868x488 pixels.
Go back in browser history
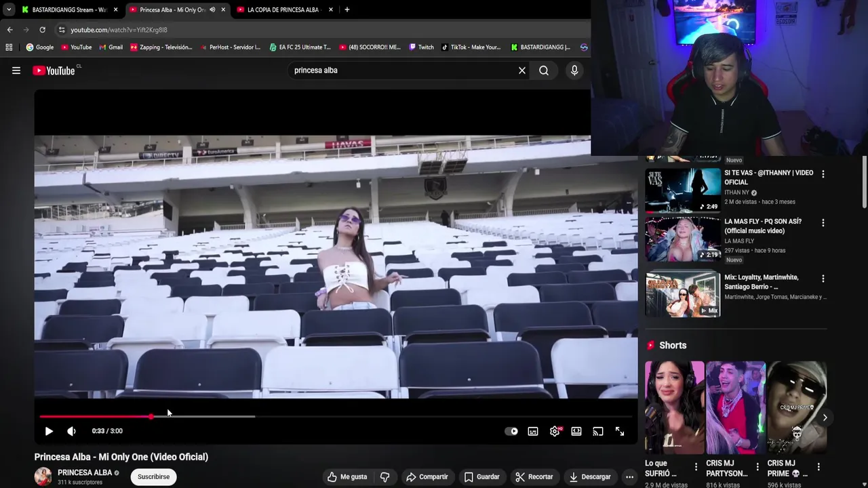click(9, 30)
